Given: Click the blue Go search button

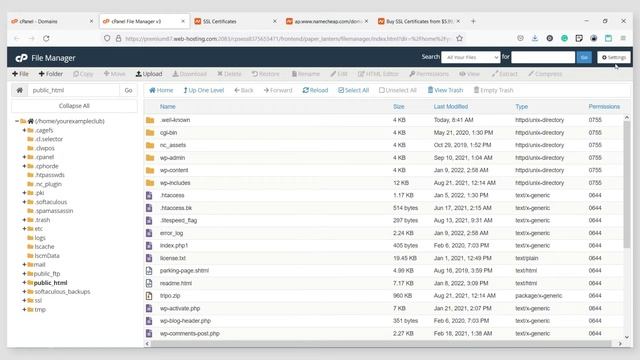Looking at the screenshot, I should (x=584, y=58).
